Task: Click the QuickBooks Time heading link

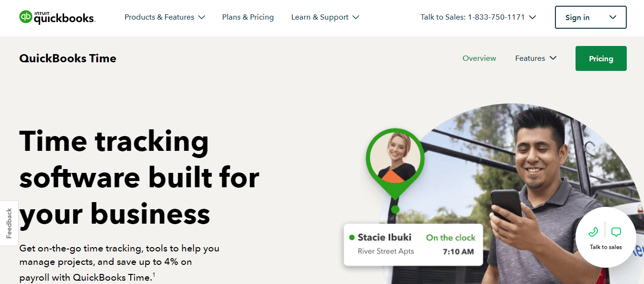Action: pyautogui.click(x=68, y=58)
